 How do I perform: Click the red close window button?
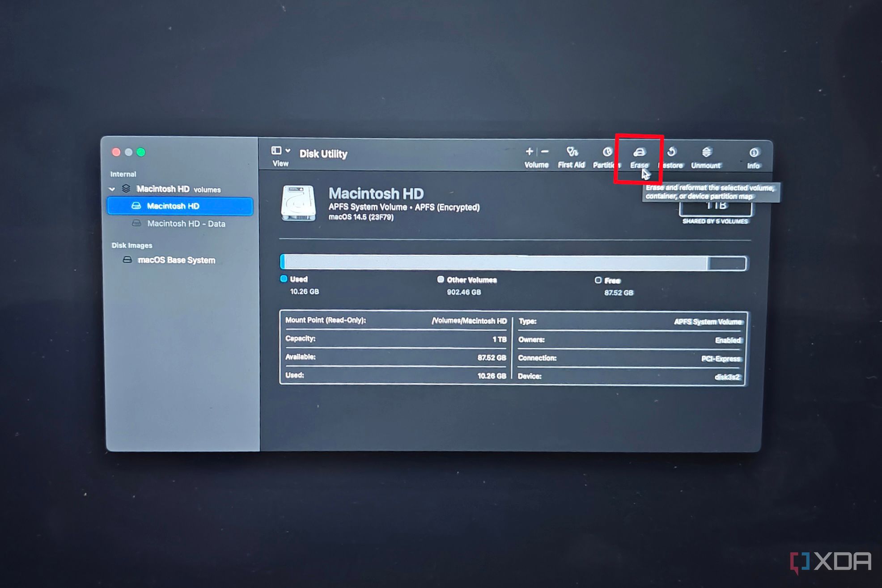point(116,152)
